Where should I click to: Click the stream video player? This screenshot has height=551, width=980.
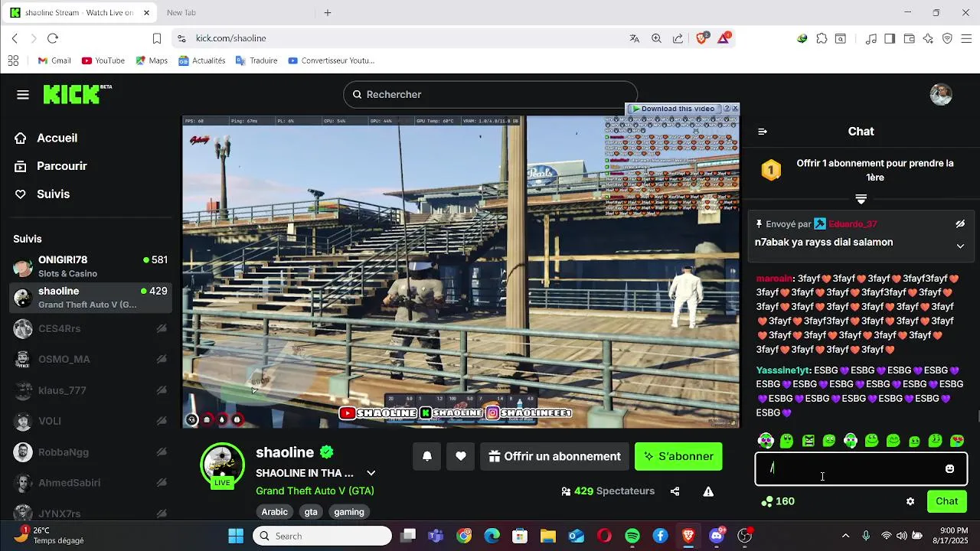pos(461,272)
